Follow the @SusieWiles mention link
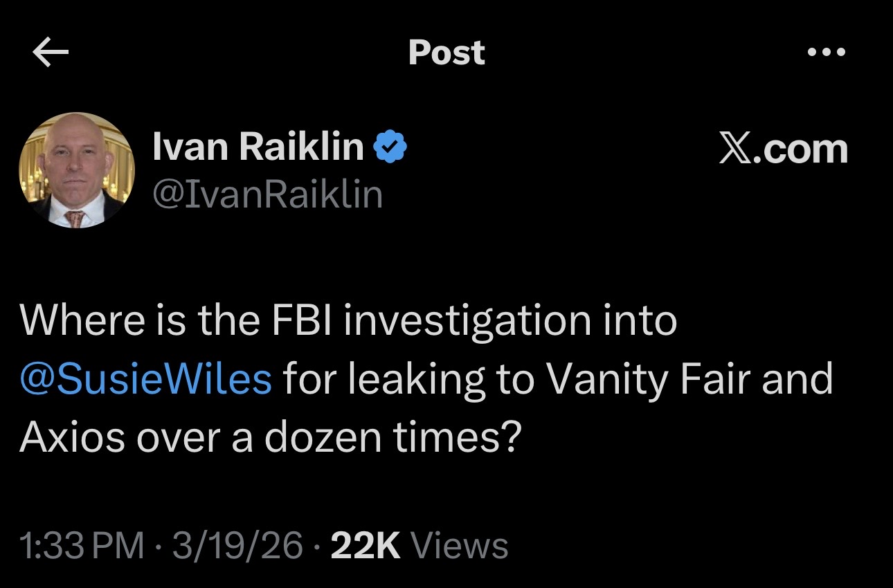Viewport: 893px width, 588px height. click(x=146, y=380)
